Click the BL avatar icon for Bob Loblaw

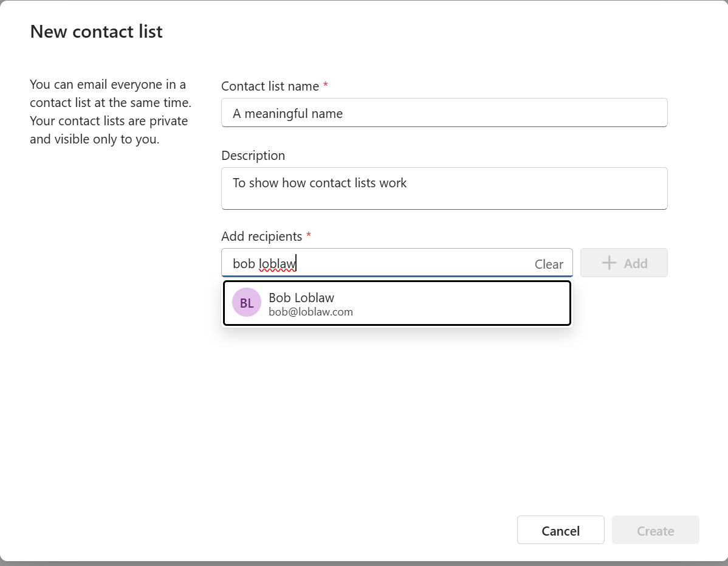(246, 302)
